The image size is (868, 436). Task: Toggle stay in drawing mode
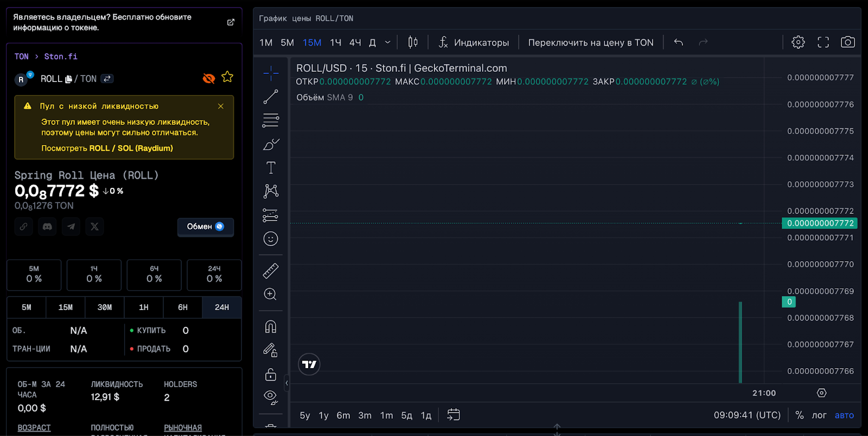[x=271, y=350]
